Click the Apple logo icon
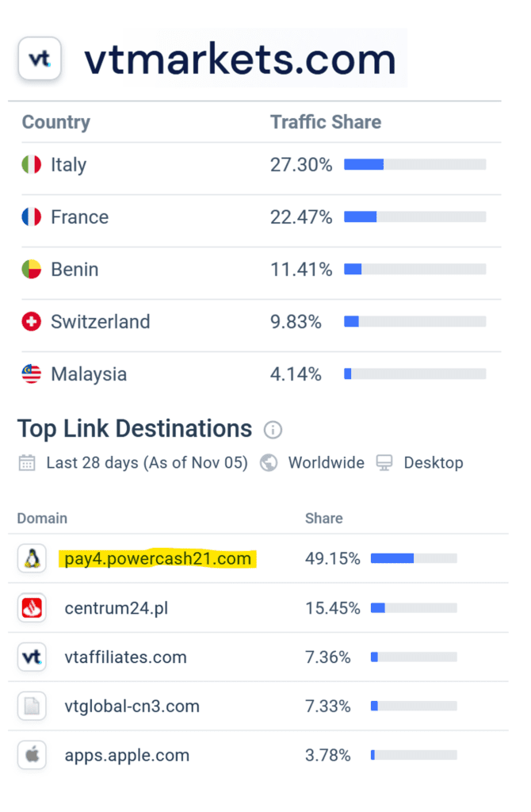This screenshot has width=531, height=812. coord(32,755)
